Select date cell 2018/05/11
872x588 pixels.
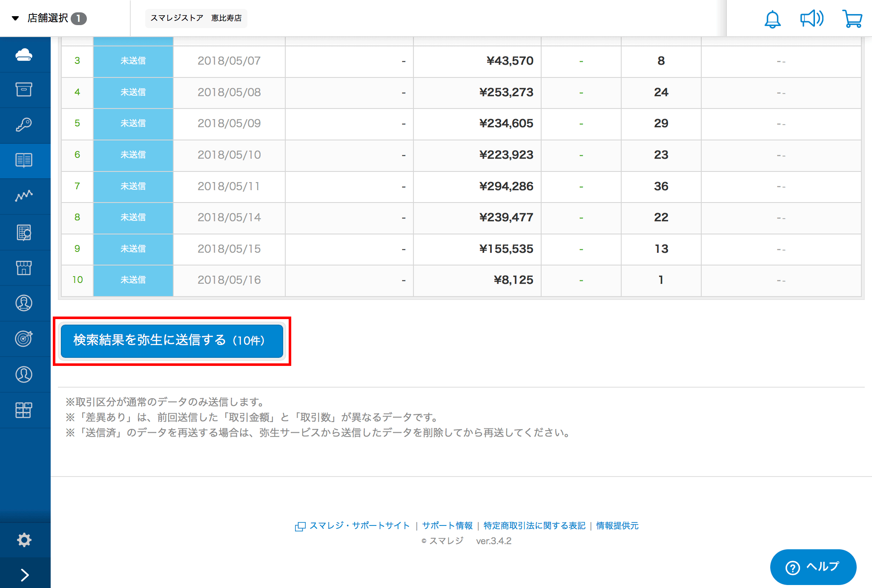(229, 186)
